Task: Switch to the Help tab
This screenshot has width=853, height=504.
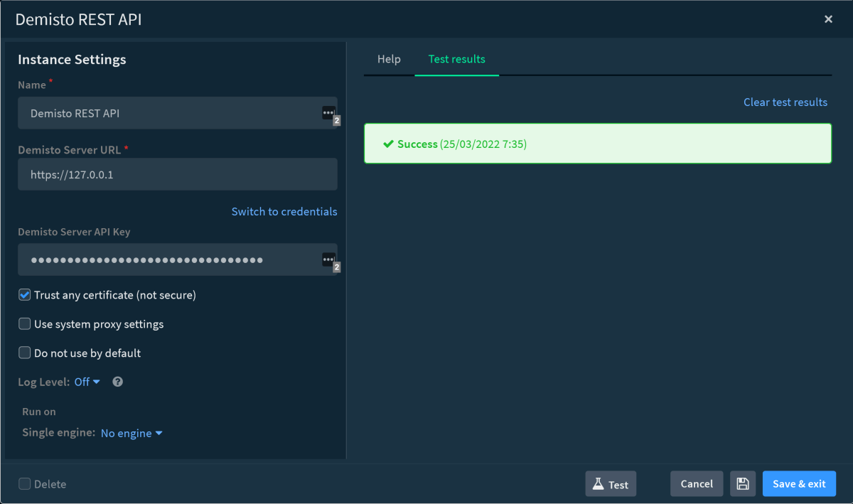Action: pyautogui.click(x=389, y=59)
